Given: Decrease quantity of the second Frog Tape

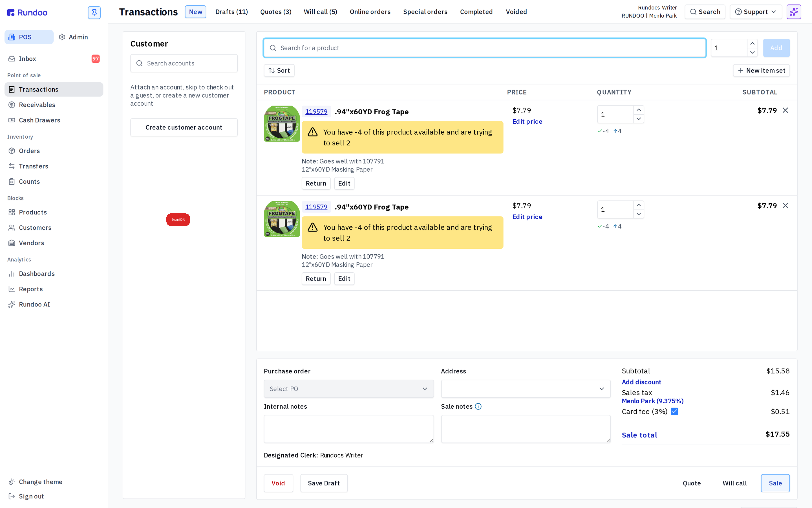Looking at the screenshot, I should 639,214.
